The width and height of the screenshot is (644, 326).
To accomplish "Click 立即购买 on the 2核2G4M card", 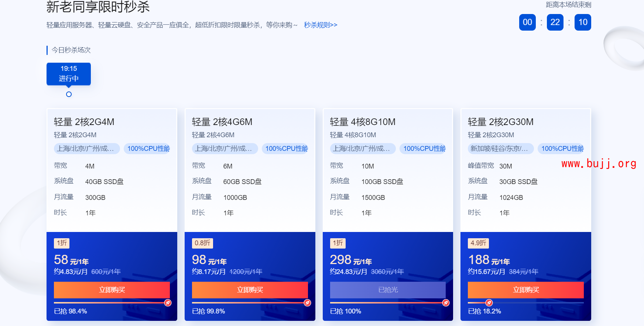I will [112, 290].
